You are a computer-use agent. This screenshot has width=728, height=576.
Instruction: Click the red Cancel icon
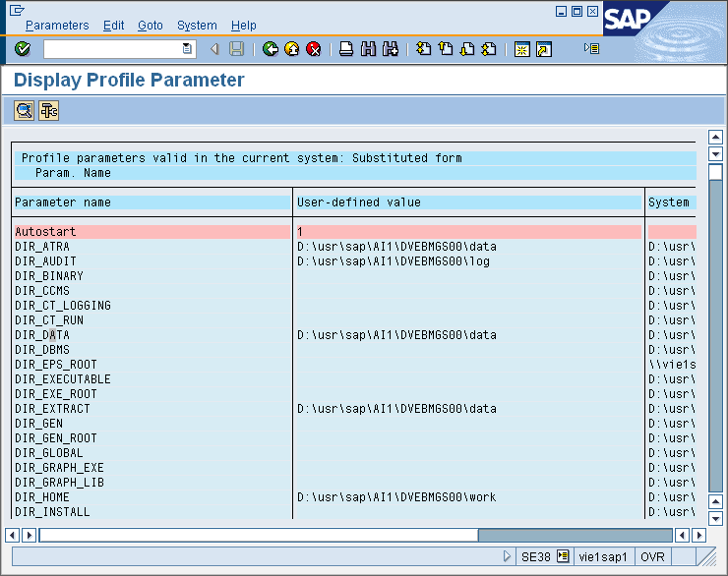tap(314, 49)
